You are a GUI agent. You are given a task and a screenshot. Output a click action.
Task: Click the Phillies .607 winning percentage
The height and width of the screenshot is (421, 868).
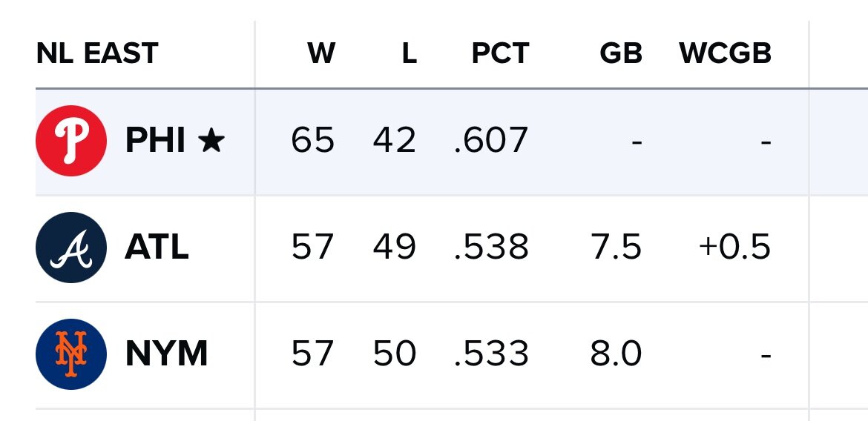pyautogui.click(x=491, y=141)
